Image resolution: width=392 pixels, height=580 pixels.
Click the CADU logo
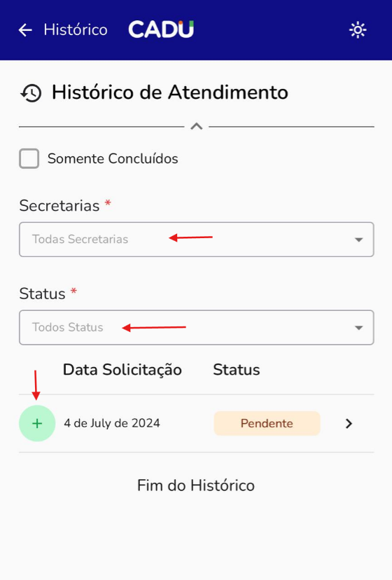pyautogui.click(x=161, y=29)
